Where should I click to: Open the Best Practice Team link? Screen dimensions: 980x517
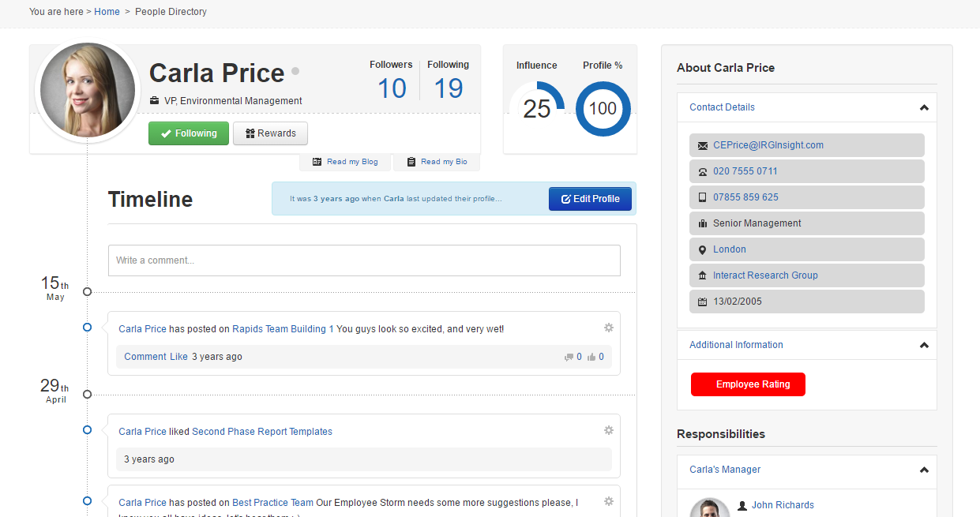tap(272, 503)
